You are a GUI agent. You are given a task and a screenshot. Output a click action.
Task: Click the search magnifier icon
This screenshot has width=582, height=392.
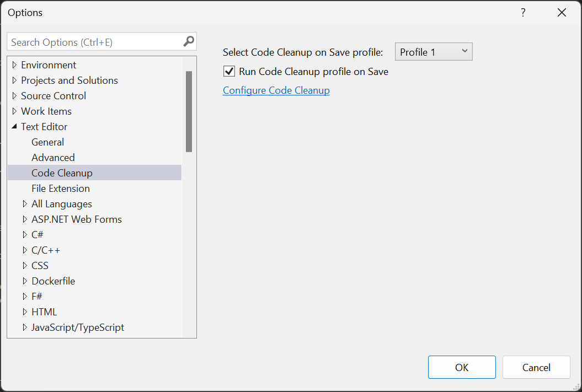189,41
